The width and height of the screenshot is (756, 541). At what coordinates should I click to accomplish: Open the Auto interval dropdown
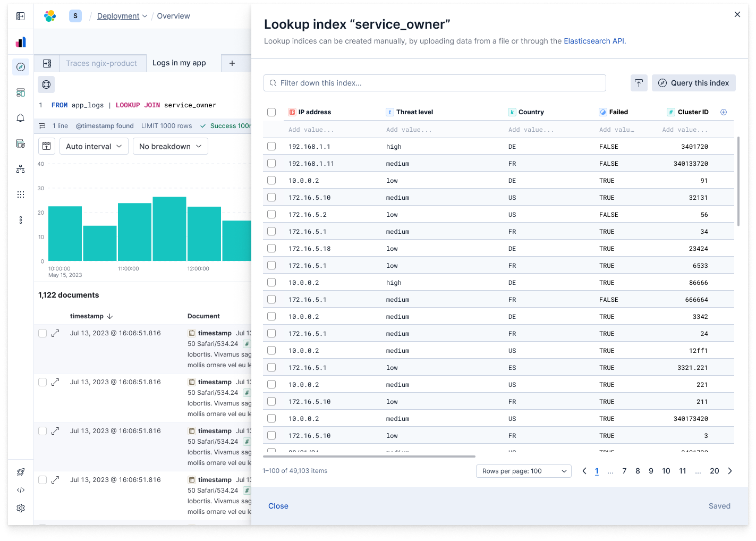94,146
